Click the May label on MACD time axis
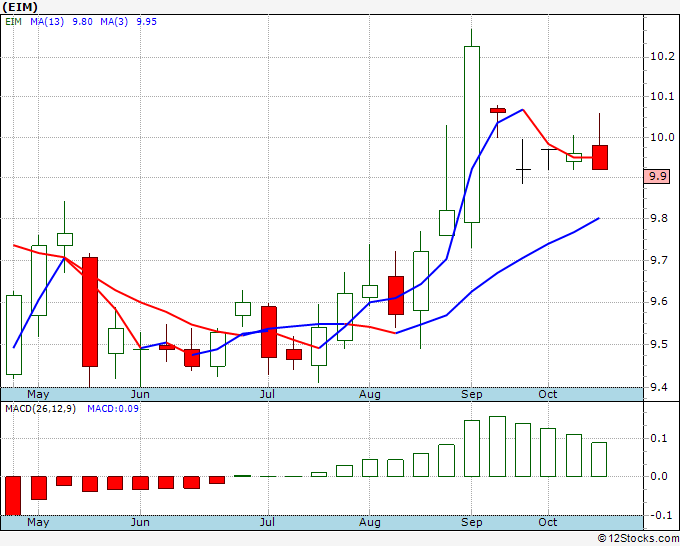Image resolution: width=680 pixels, height=546 pixels. (38, 522)
